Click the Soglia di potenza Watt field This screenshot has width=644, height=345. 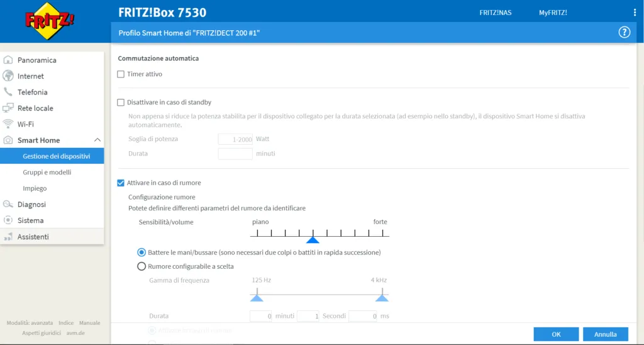coord(235,139)
